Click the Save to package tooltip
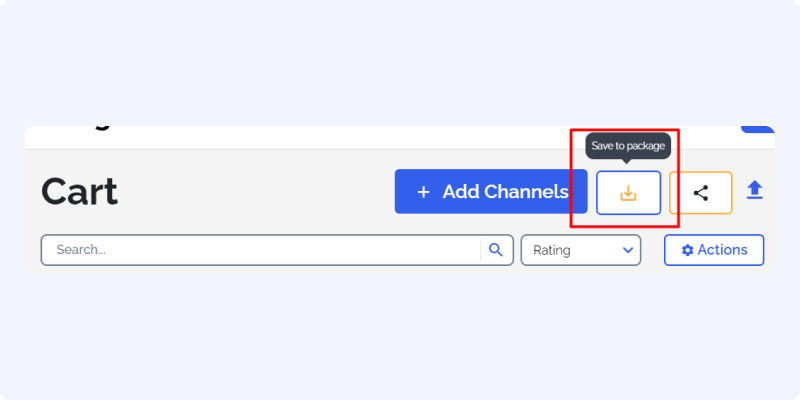The width and height of the screenshot is (800, 400). point(628,146)
